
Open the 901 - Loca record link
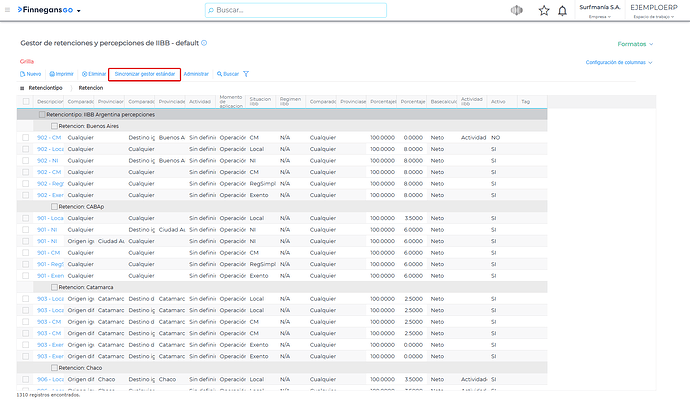(x=50, y=218)
